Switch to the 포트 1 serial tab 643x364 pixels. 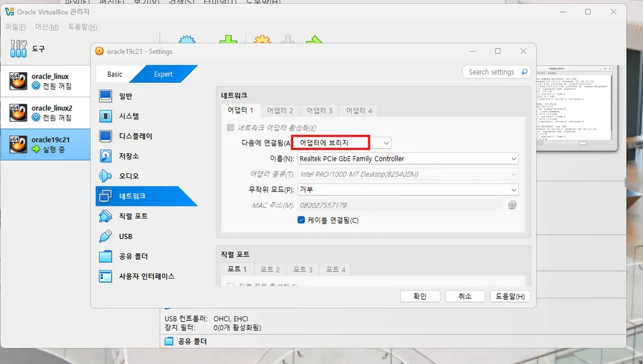(237, 269)
